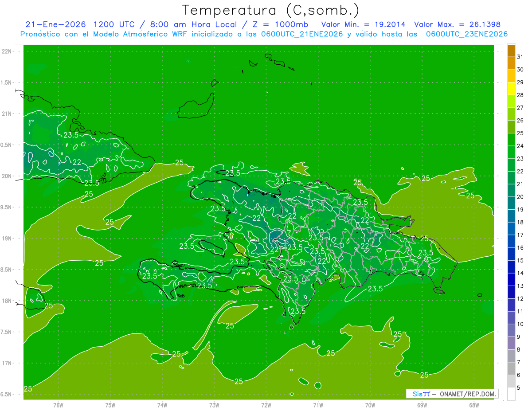Click the 18 label on the color scale
Screen dimensions: 532x411
coord(520,222)
